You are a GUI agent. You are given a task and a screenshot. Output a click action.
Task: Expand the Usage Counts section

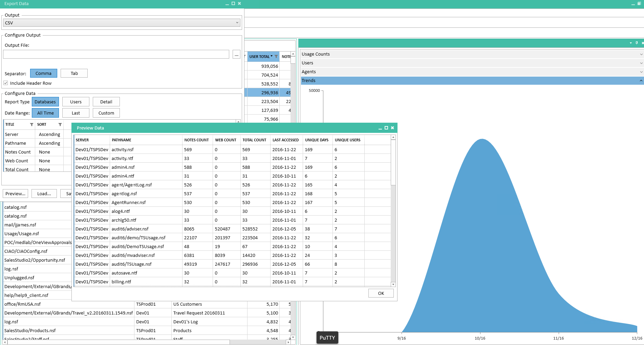[x=472, y=54]
